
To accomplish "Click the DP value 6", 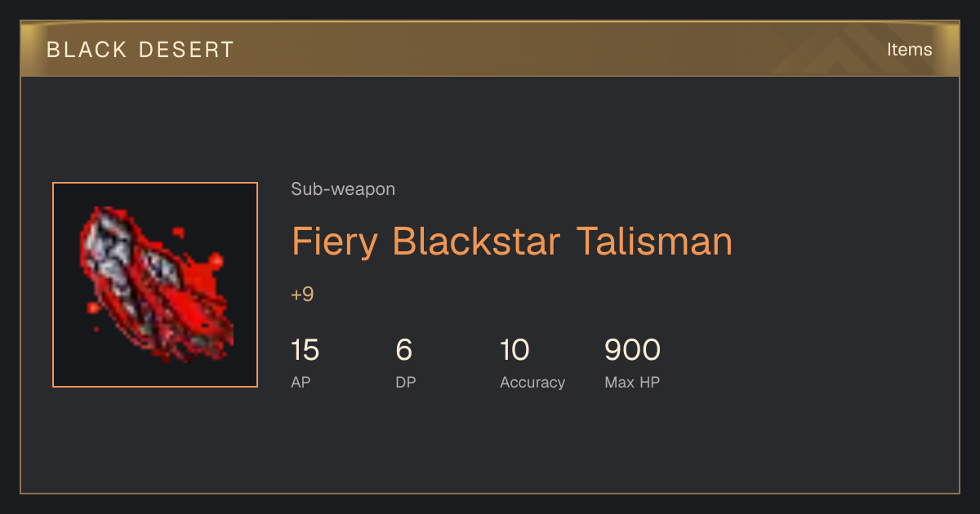I will 403,351.
